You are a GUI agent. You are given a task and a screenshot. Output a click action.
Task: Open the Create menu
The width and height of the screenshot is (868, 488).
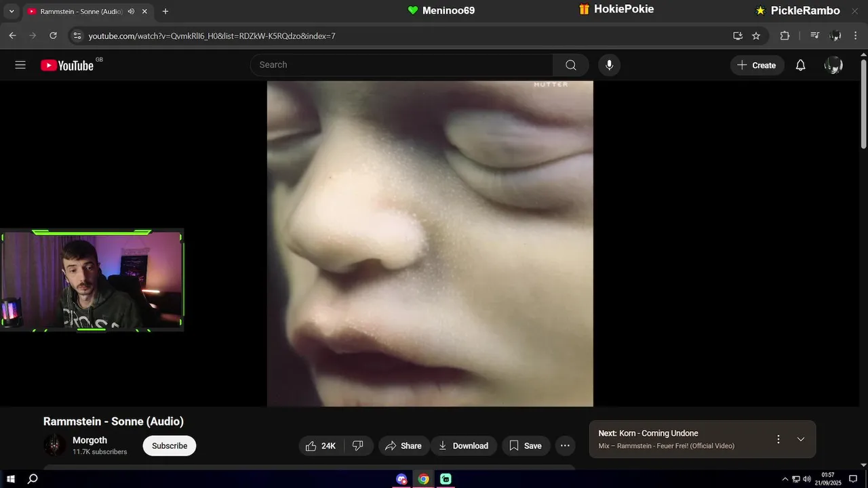(x=757, y=65)
